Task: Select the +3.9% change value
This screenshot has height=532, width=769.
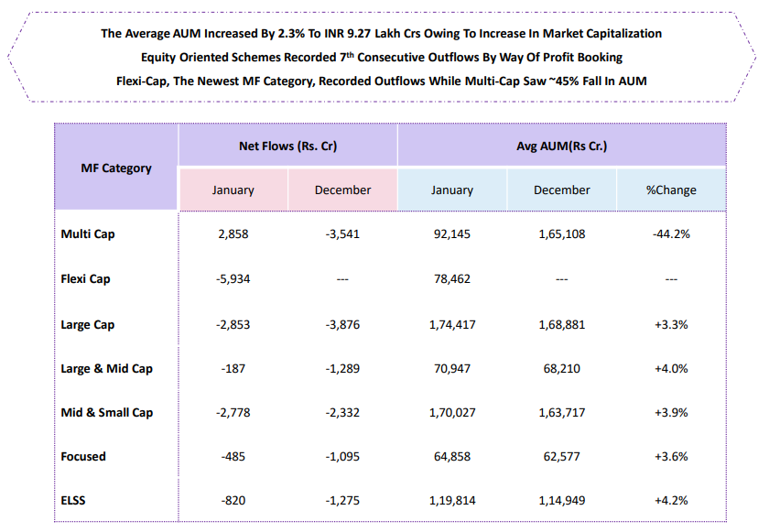Action: (671, 413)
